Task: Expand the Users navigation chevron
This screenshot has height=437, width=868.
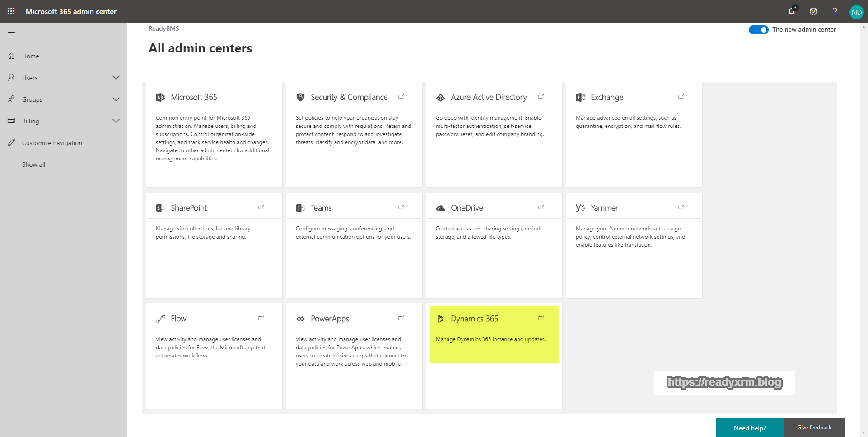Action: pyautogui.click(x=116, y=78)
